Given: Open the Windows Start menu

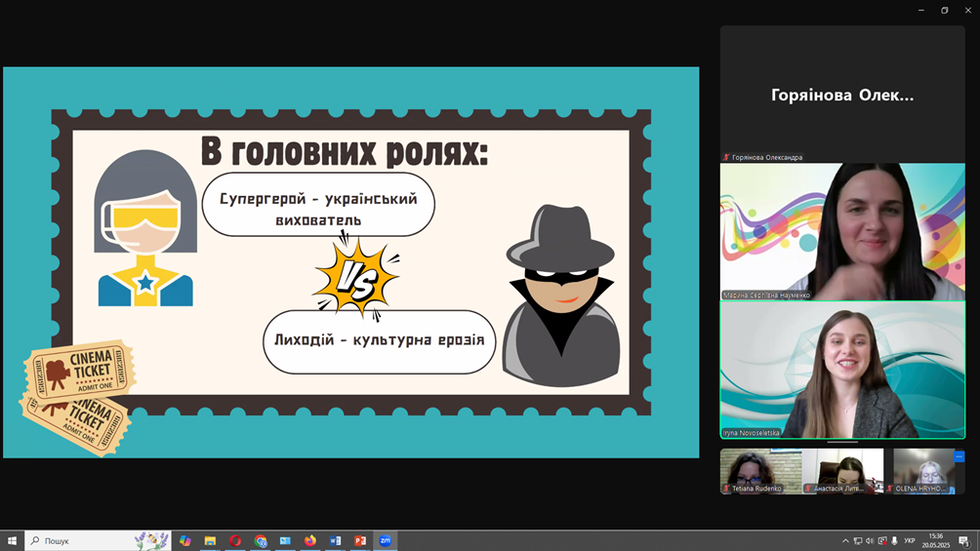Looking at the screenshot, I should 12,540.
